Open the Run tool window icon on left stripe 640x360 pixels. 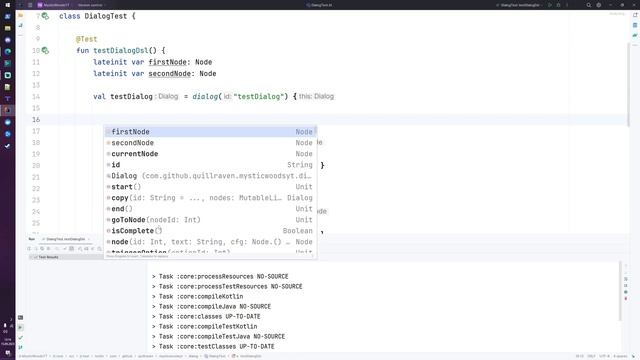coord(20,328)
